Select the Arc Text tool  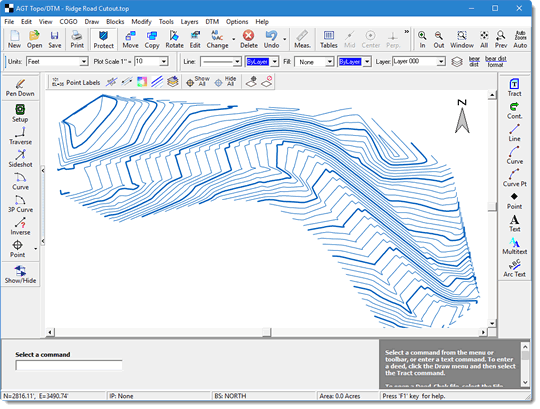click(x=514, y=269)
